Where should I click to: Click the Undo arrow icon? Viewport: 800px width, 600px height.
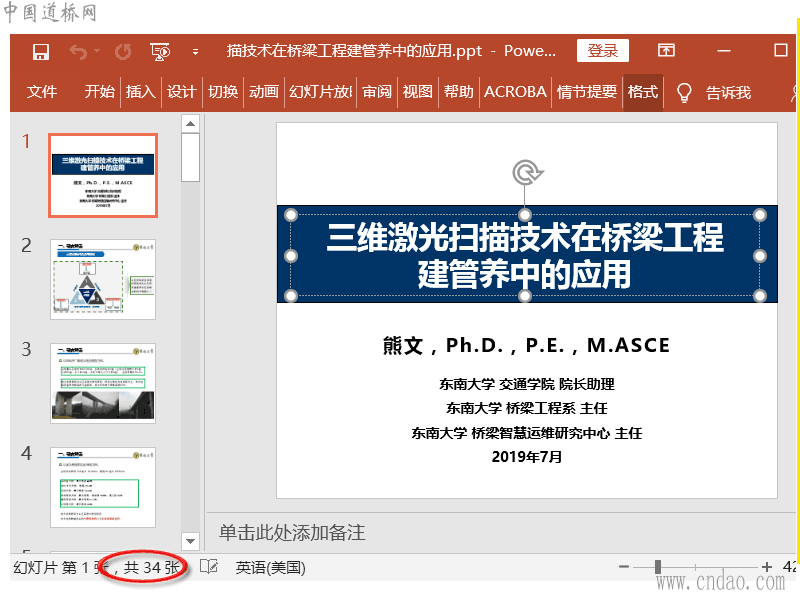click(x=78, y=52)
